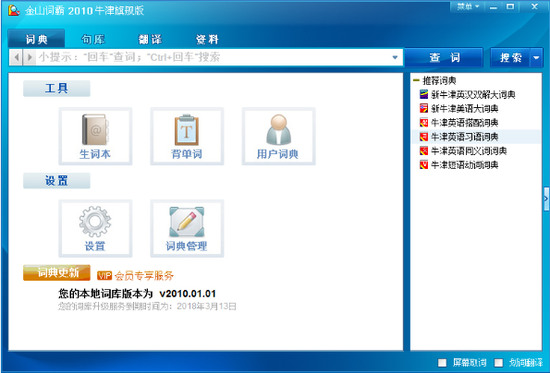The width and height of the screenshot is (550, 373).
Task: Open the 会员专享服务 link
Action: [x=144, y=276]
